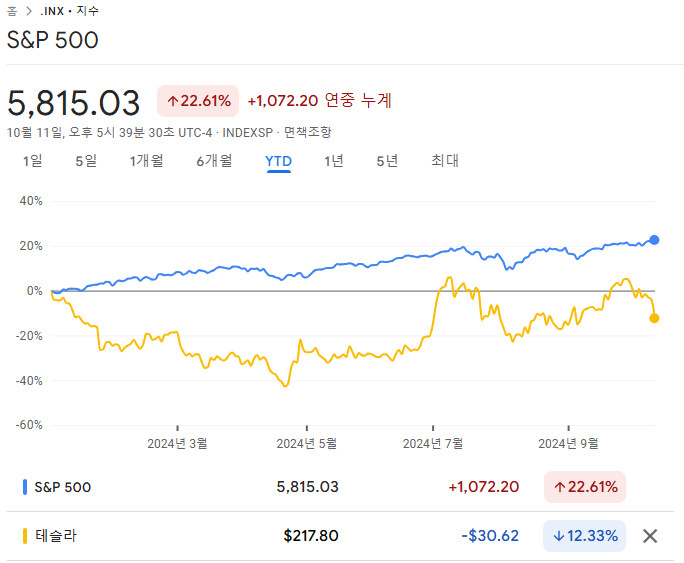Show the 최대 chart range
The height and width of the screenshot is (563, 684).
[x=445, y=160]
